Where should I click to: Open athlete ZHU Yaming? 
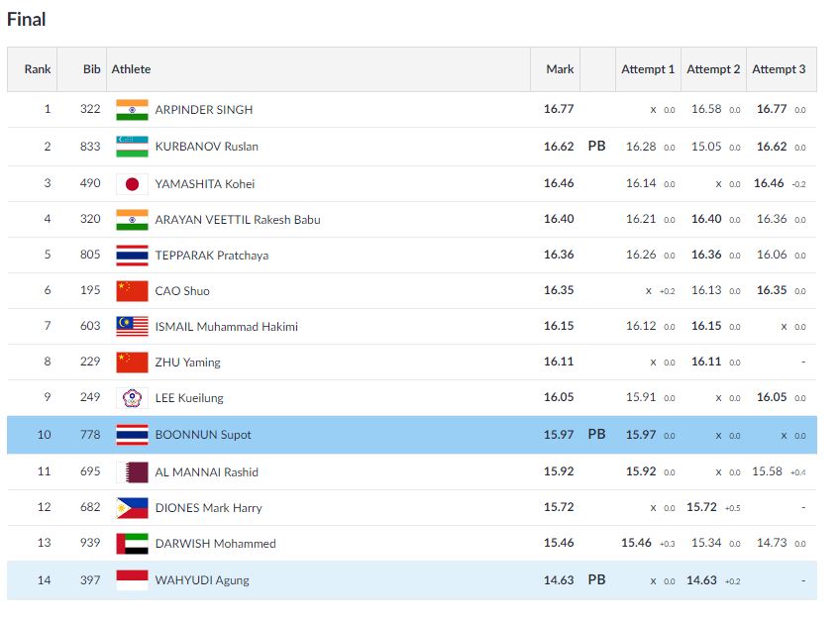tap(187, 363)
